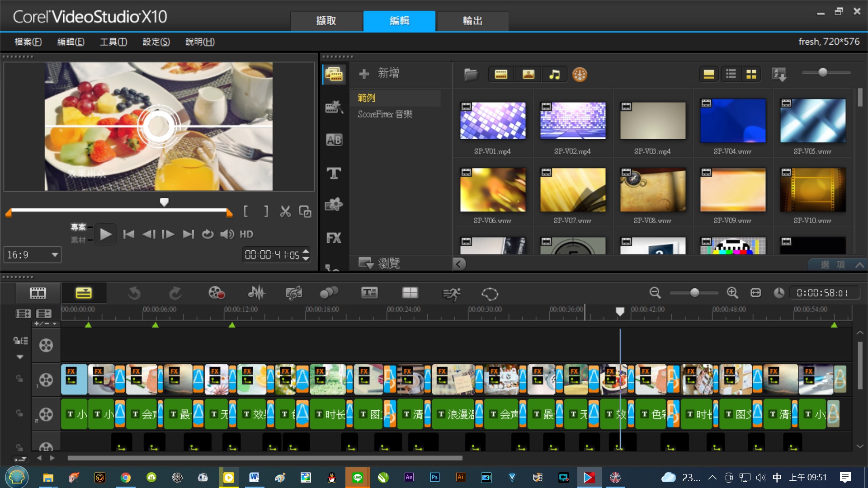Open the Graphics library icon
Viewport: 868px width, 488px height.
pos(334,205)
